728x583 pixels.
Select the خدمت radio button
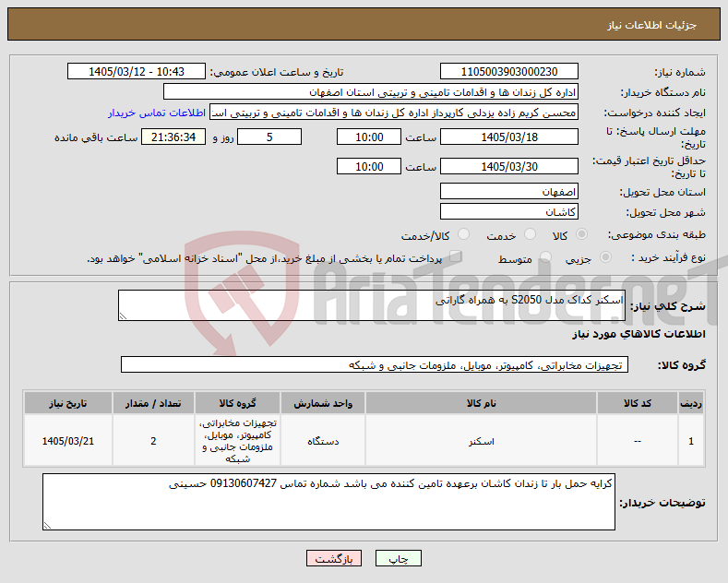[x=530, y=234]
